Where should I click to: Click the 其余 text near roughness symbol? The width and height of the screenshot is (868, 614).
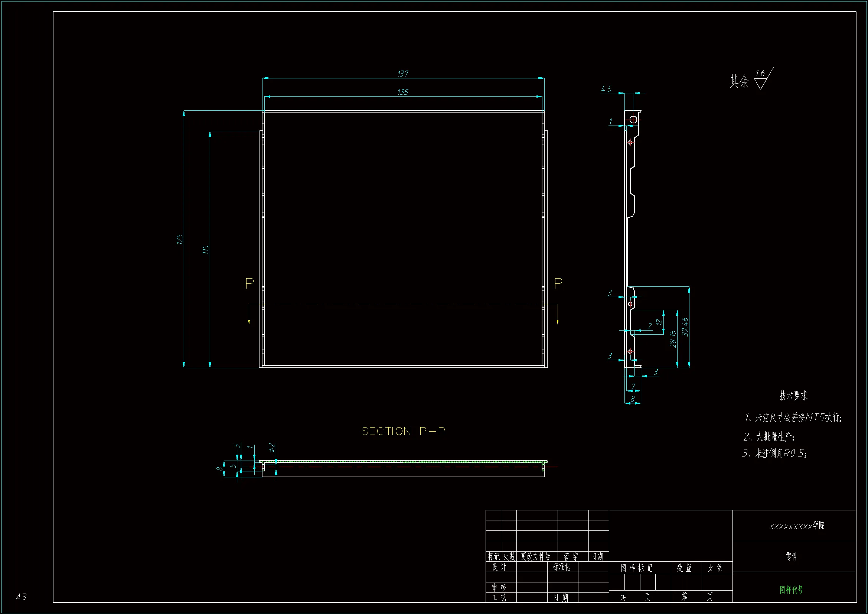point(739,81)
